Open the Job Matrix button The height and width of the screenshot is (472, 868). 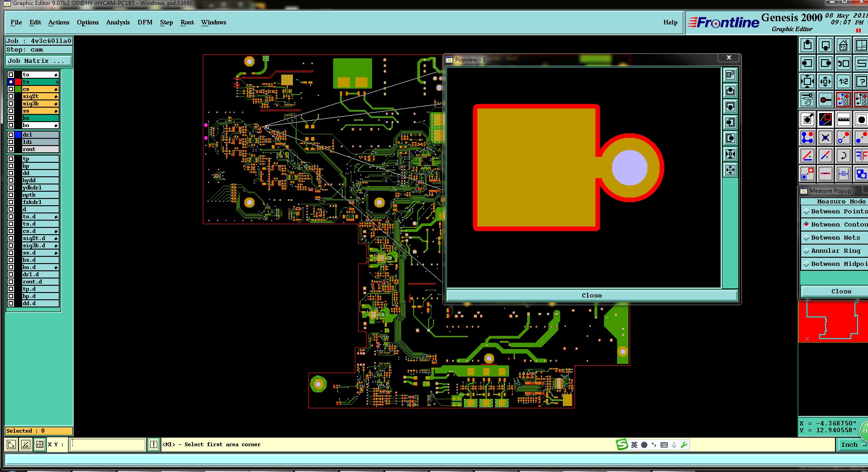pos(39,61)
